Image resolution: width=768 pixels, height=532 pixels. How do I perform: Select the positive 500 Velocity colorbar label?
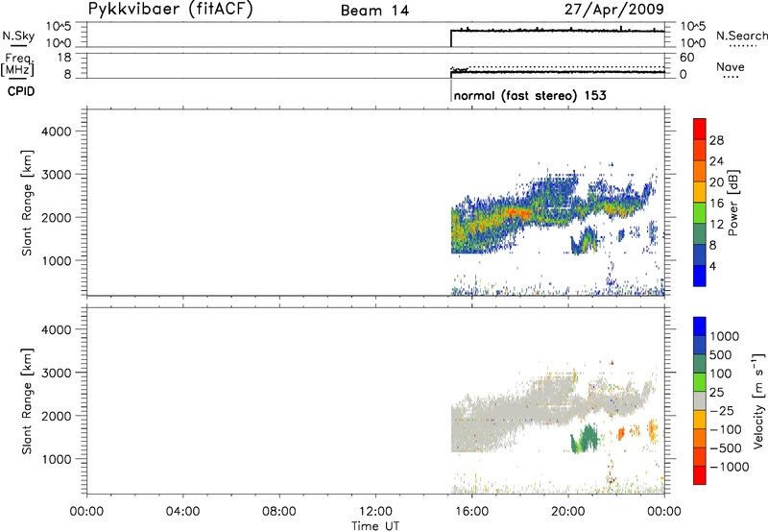coord(721,354)
